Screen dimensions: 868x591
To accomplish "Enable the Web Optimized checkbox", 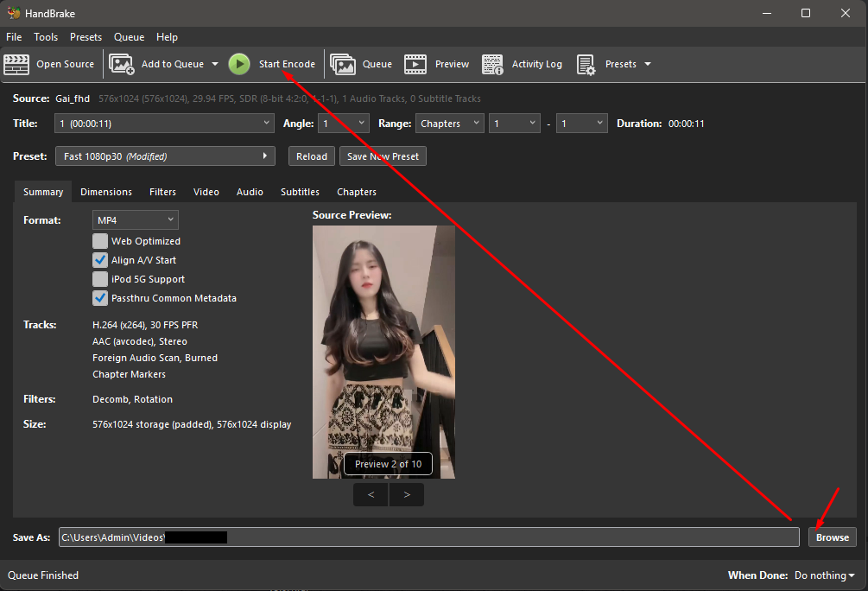I will (x=100, y=241).
